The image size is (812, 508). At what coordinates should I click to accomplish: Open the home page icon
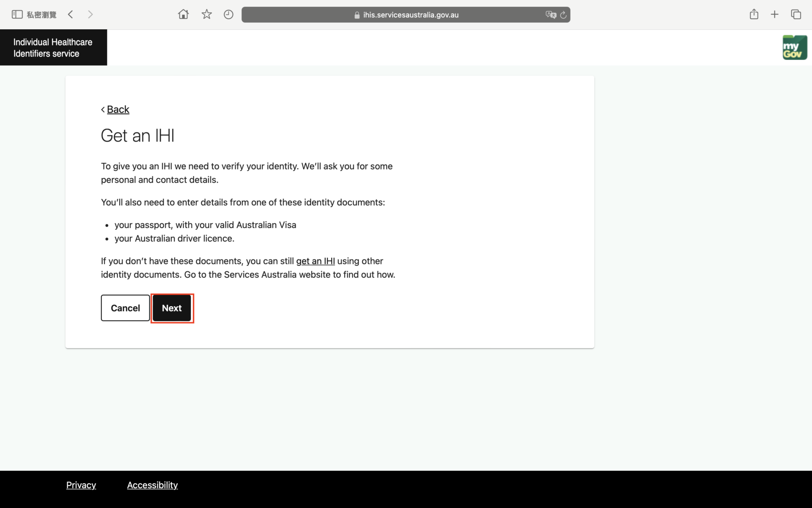[x=183, y=14]
